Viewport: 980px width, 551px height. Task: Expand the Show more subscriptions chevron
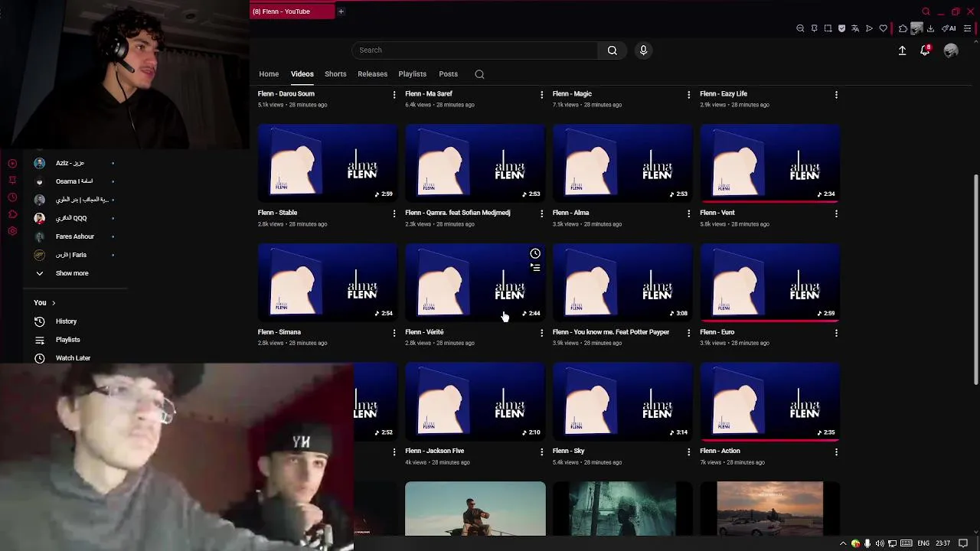coord(40,273)
